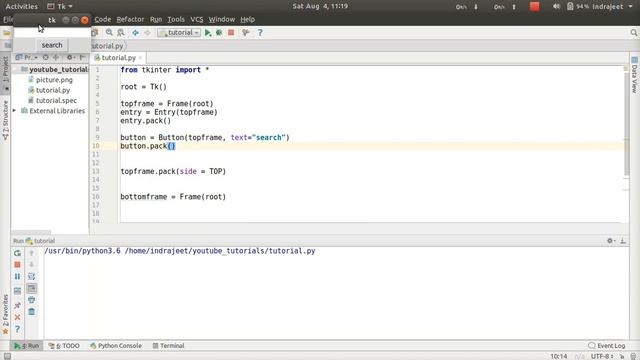This screenshot has width=640, height=360.
Task: Click the entry field in tk window
Action: point(52,33)
